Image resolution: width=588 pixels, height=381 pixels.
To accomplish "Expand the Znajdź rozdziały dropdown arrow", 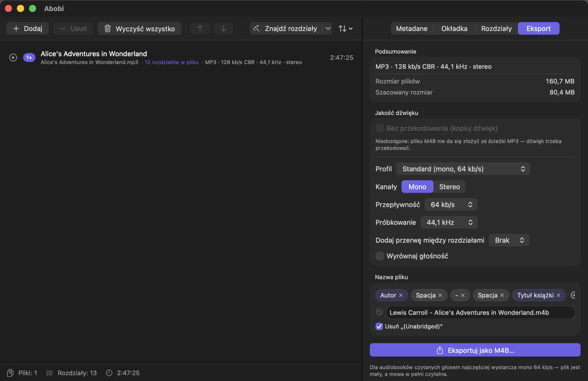I will (x=328, y=28).
